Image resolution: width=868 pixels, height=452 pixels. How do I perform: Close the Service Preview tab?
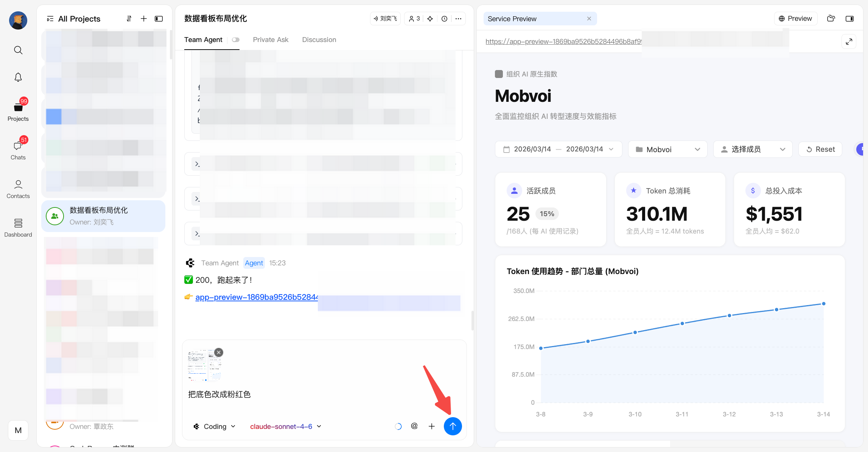coord(589,19)
